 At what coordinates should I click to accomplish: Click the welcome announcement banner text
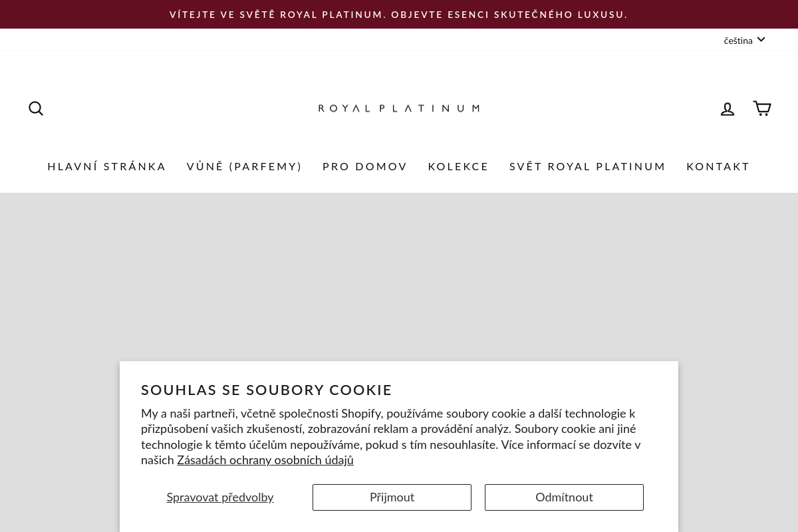(x=399, y=15)
